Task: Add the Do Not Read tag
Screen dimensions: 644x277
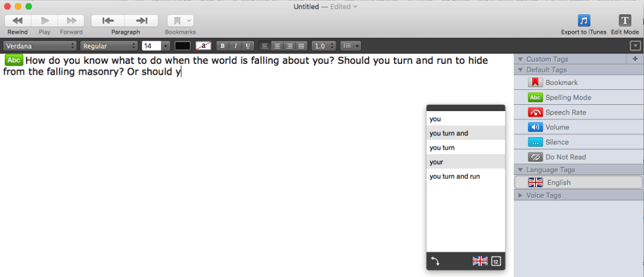Action: coord(536,157)
